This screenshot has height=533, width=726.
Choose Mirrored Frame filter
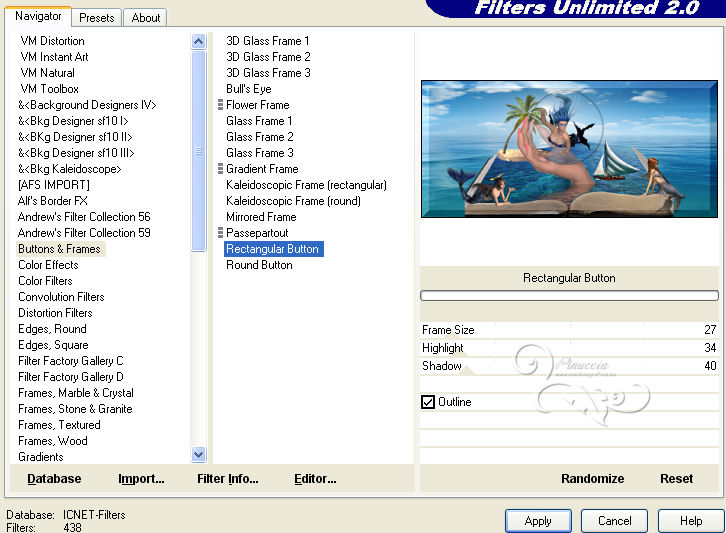point(261,217)
